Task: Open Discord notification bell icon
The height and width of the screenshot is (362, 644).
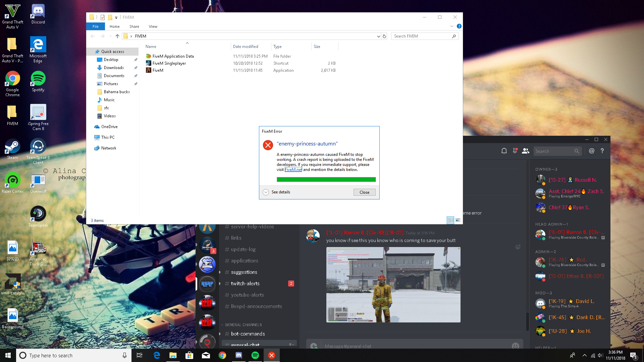Action: (x=504, y=151)
